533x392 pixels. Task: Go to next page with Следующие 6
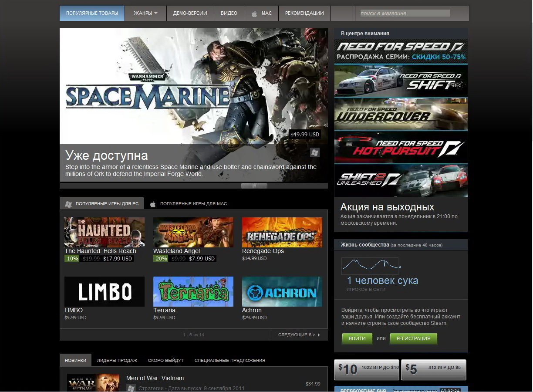coord(299,335)
